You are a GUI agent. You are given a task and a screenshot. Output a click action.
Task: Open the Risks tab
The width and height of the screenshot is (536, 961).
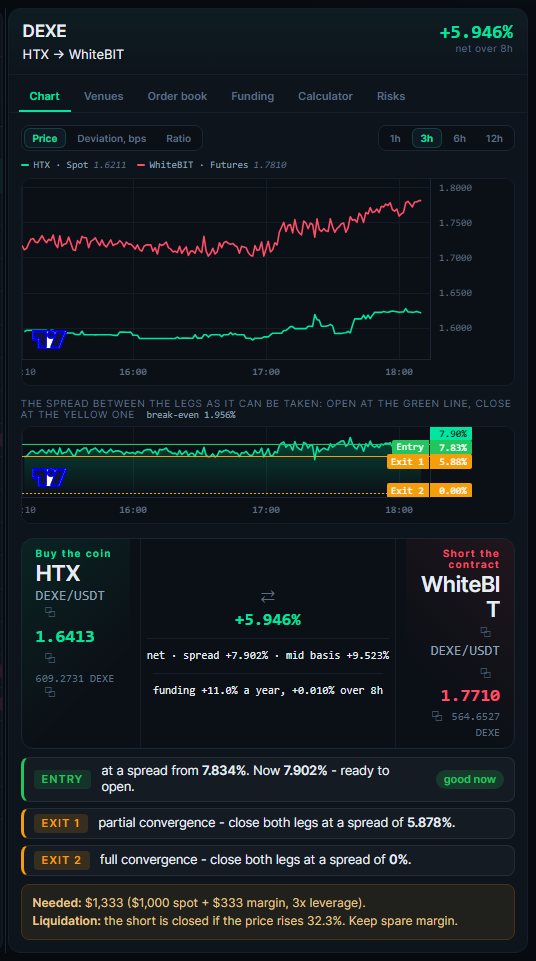(391, 96)
